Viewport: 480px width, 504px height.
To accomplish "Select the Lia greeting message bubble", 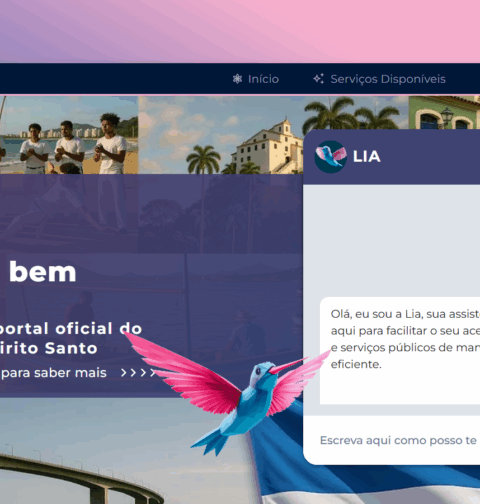I will click(400, 350).
